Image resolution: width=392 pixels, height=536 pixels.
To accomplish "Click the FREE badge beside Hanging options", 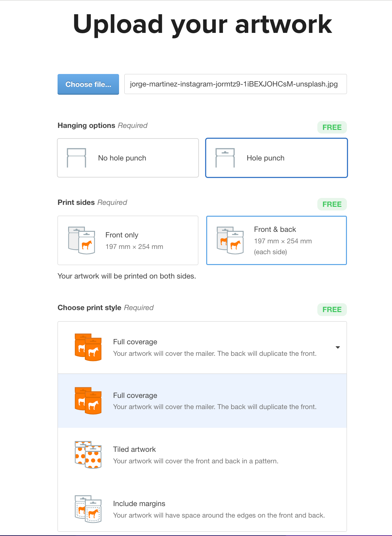I will [x=332, y=127].
